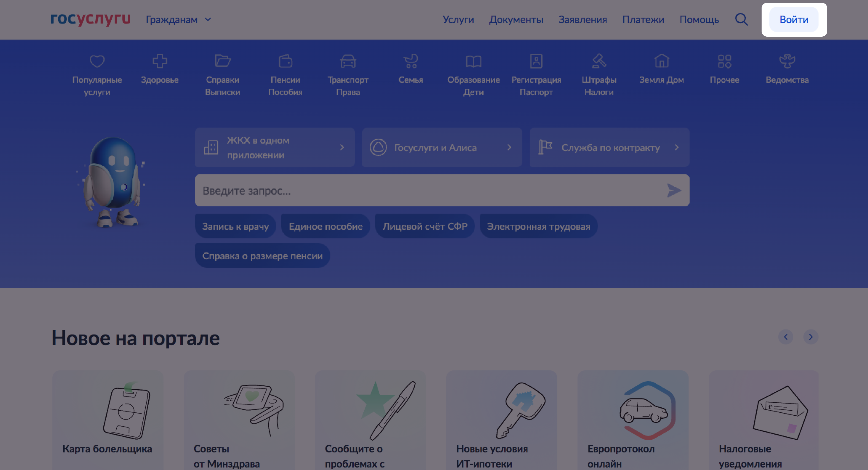The height and width of the screenshot is (470, 868).
Task: Click the Ведомства eagle emblem icon
Action: pos(787,61)
